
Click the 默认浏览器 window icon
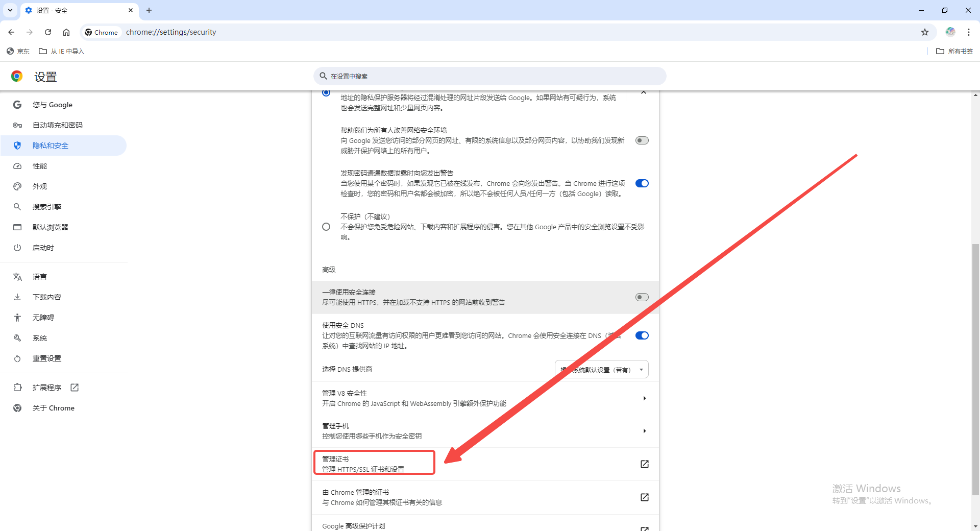click(17, 227)
